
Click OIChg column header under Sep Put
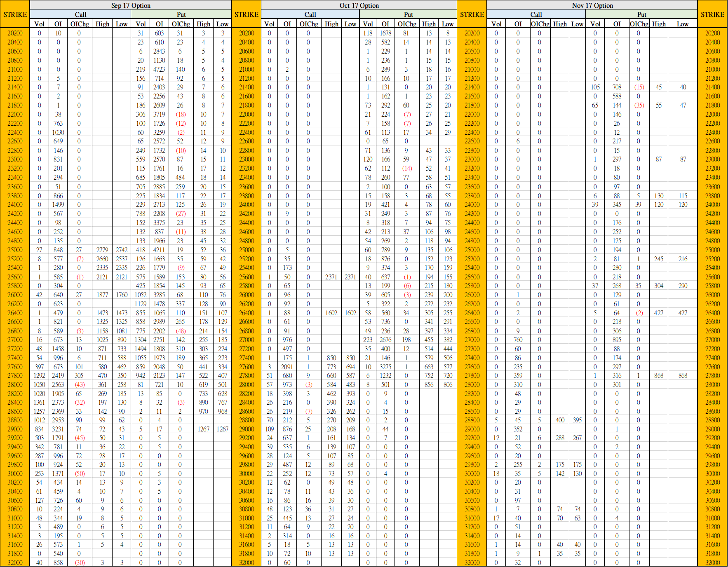click(181, 24)
